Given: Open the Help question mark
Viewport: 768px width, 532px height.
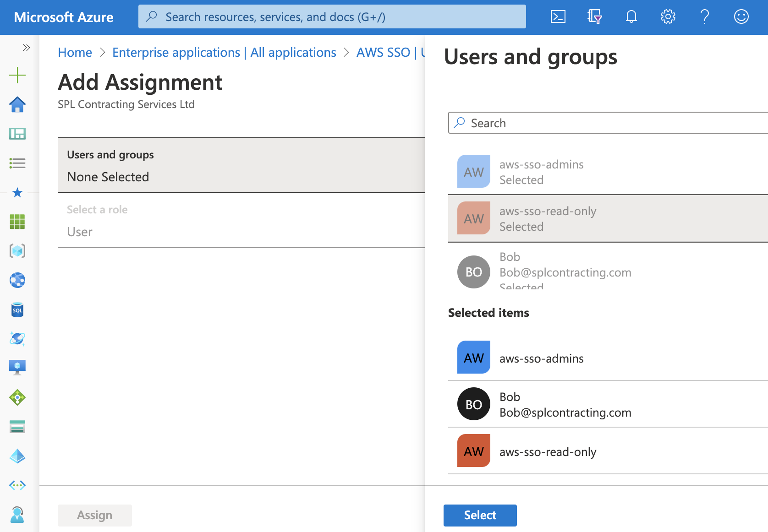Looking at the screenshot, I should 705,17.
